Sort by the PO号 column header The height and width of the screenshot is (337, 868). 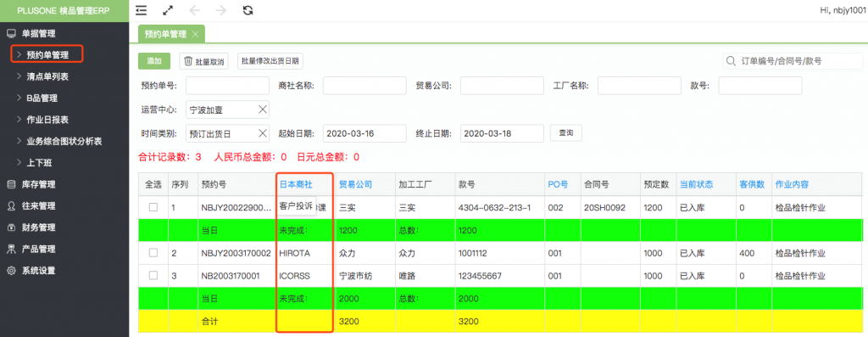point(558,184)
